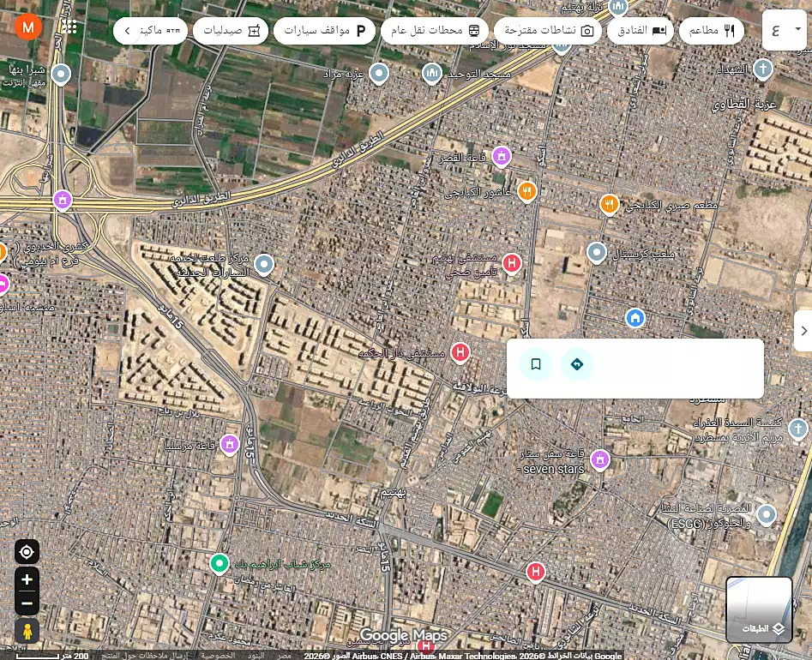Select the الفنادق hotels chip
812x660 pixels.
pyautogui.click(x=640, y=31)
